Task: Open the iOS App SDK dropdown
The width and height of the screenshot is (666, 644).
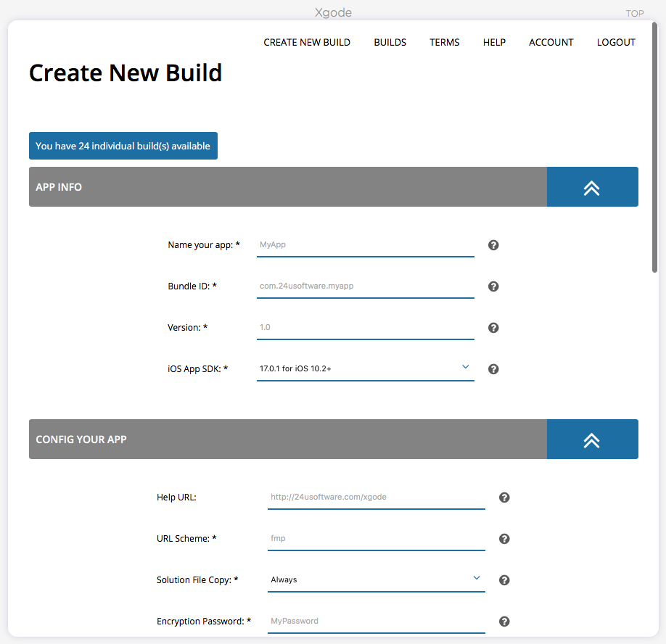Action: [x=365, y=368]
